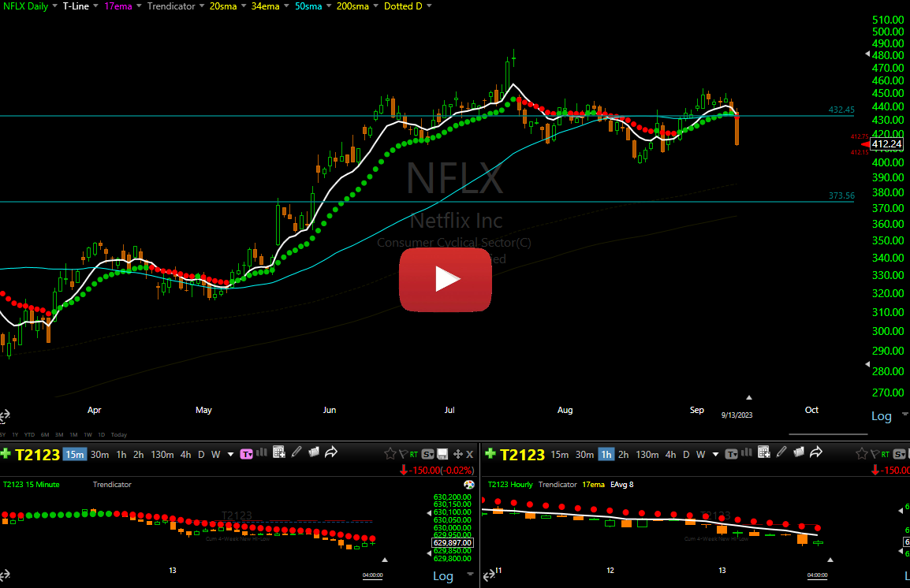Click the zoom arrows icon on the NFLX chart

pyautogui.click(x=5, y=415)
